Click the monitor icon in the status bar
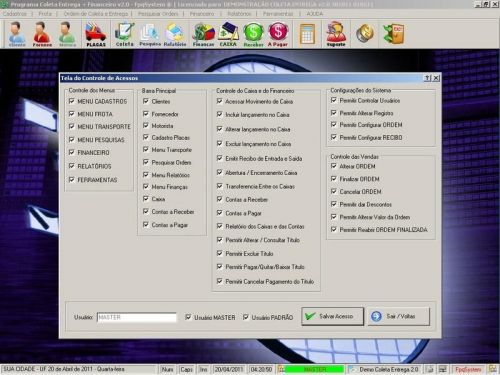This screenshot has height=375, width=500. (x=442, y=369)
